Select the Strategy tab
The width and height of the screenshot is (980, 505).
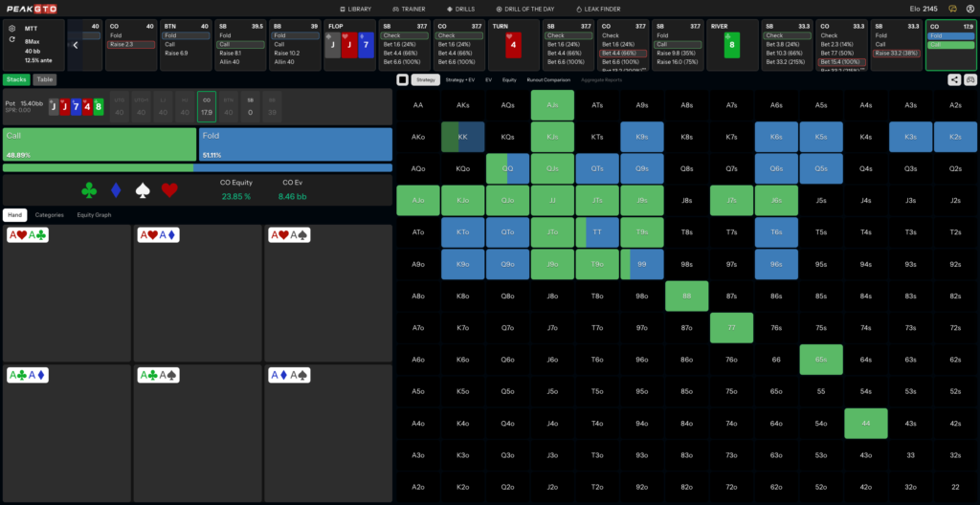click(x=426, y=79)
